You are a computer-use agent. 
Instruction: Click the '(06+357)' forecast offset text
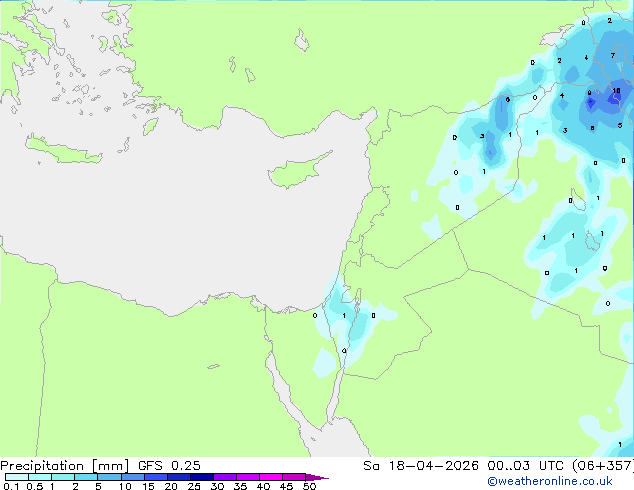point(603,466)
